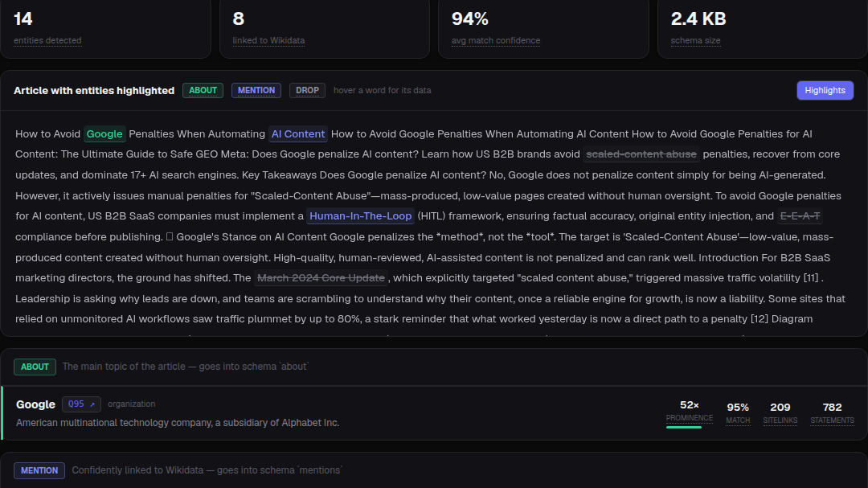Select the Human-In-The-Loop highlighted entity
Viewport: 868px width, 488px height.
(x=360, y=216)
